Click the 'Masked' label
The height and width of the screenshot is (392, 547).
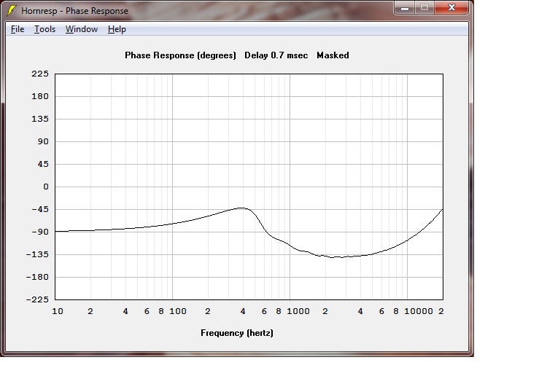[x=333, y=55]
